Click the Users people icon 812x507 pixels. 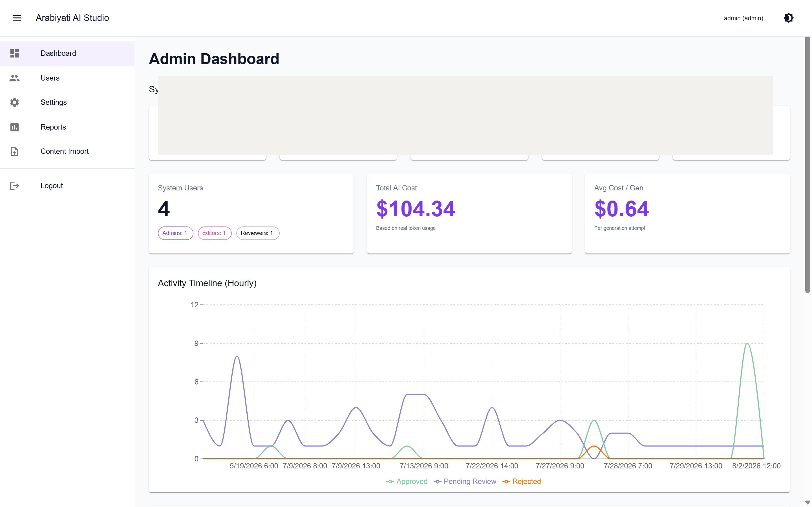coord(14,78)
